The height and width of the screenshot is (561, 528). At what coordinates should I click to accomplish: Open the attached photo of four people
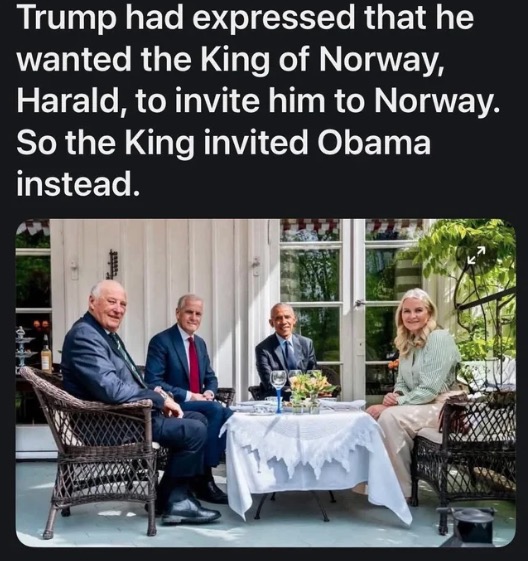pyautogui.click(x=266, y=383)
